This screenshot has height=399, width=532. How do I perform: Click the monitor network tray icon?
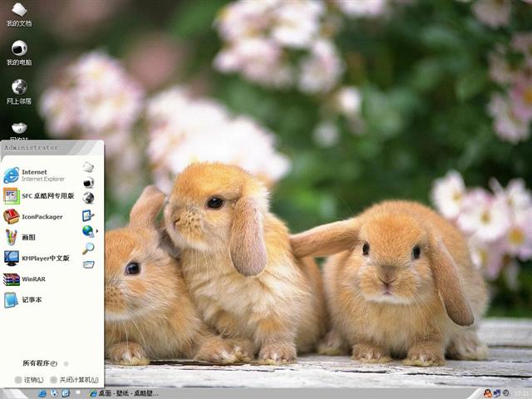point(497,393)
